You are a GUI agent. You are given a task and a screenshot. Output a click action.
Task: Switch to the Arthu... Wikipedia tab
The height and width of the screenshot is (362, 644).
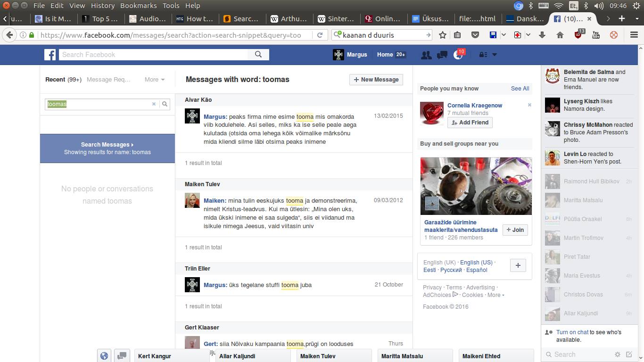click(x=289, y=19)
